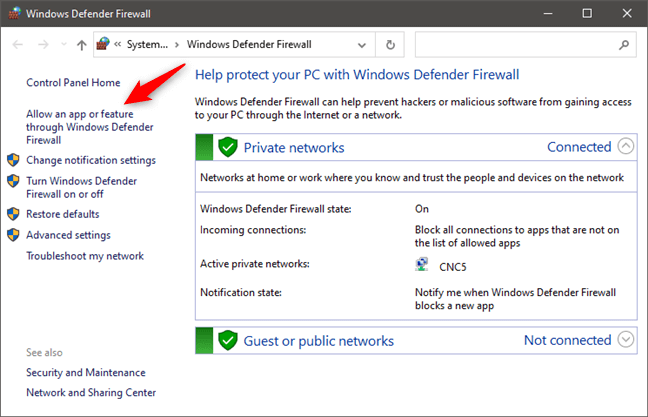Screen dimensions: 648x417
Task: Click the Not connected status text
Action: [x=567, y=340]
